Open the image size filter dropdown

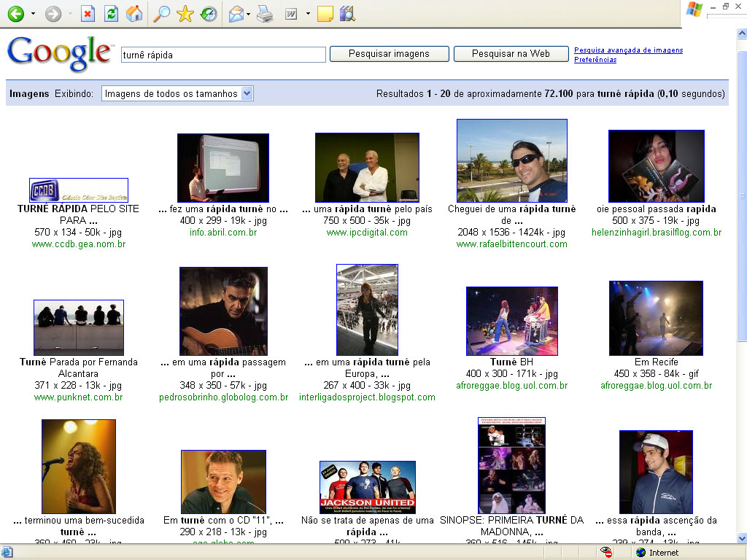tap(177, 93)
